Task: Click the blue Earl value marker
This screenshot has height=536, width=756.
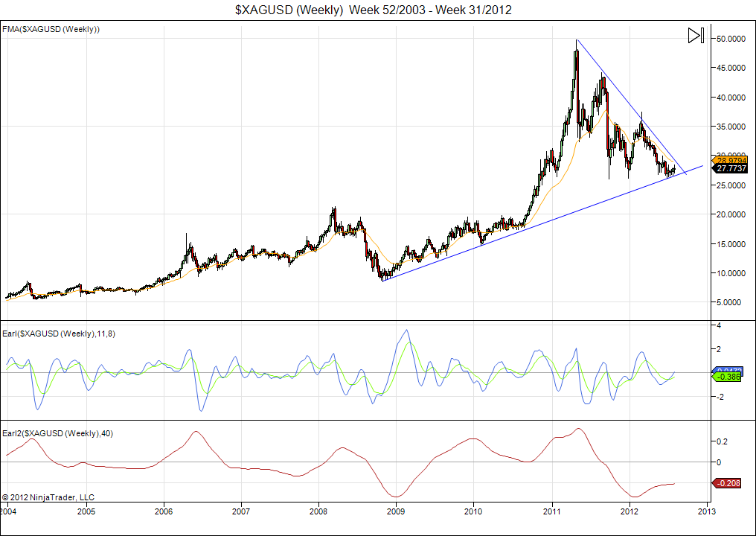Action: 729,370
